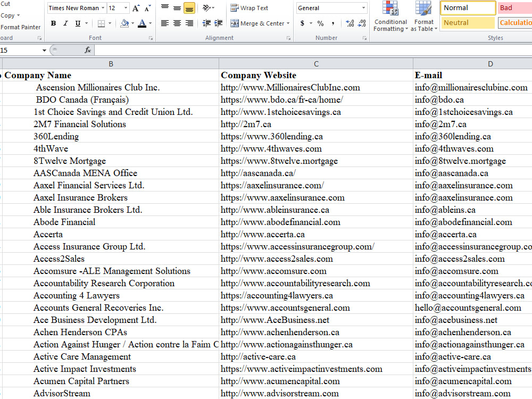Select Abode Financial cell
This screenshot has height=399, width=532.
(x=111, y=222)
